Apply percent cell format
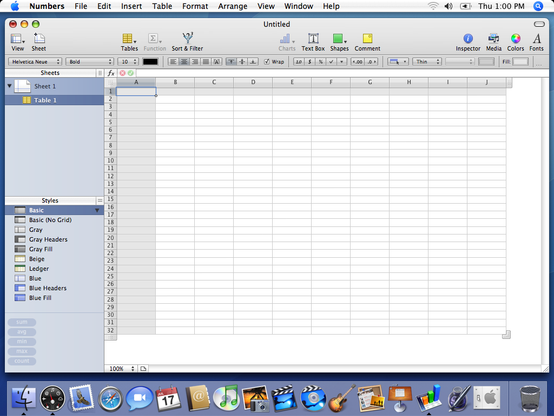Screen dimensions: 554x416 coord(320,62)
